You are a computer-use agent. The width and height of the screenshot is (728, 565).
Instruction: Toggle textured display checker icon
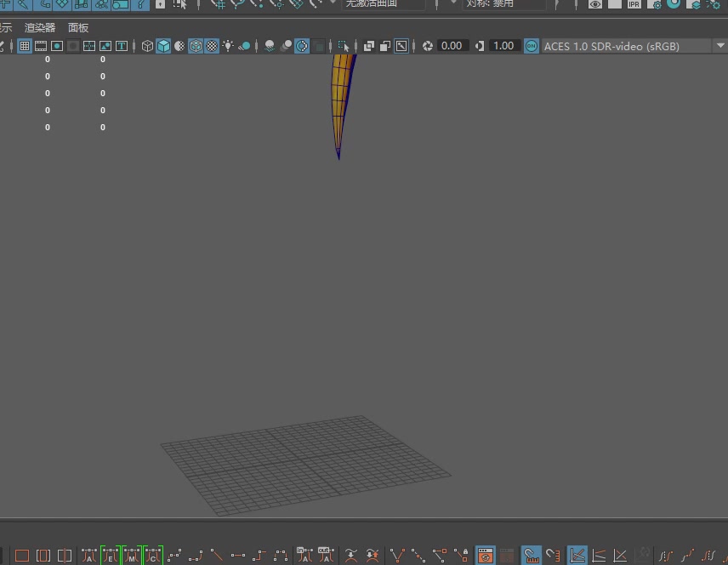tap(212, 46)
